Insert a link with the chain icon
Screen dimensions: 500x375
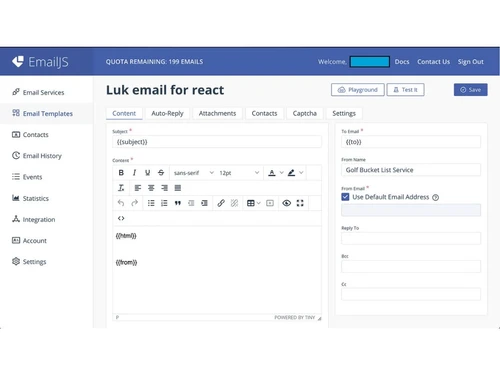pyautogui.click(x=221, y=203)
